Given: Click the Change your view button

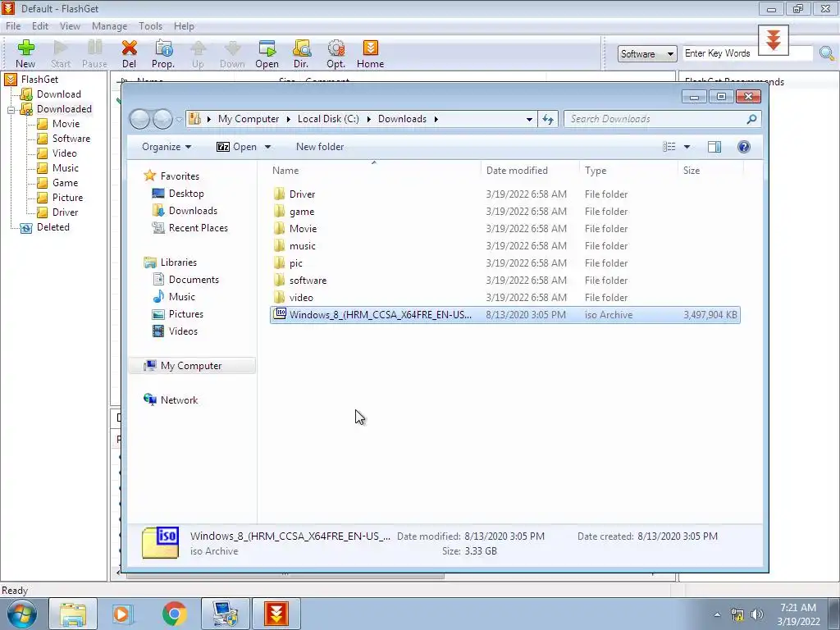Looking at the screenshot, I should [669, 147].
